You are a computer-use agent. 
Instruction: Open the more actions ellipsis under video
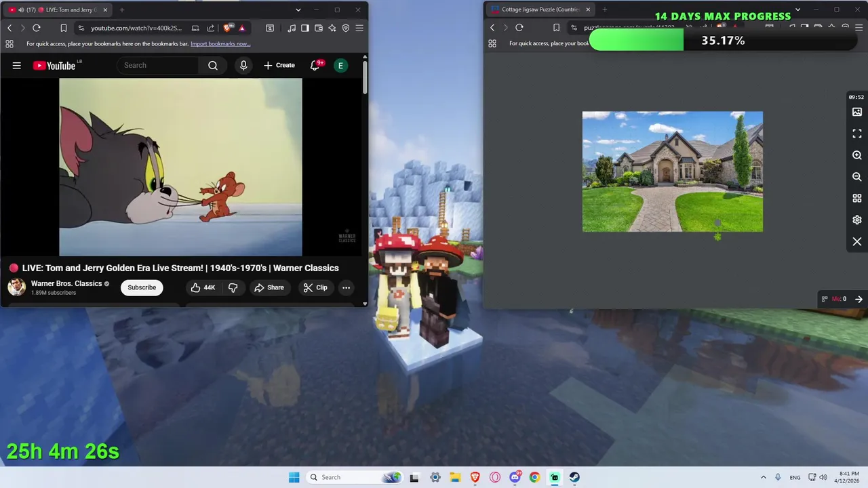tap(346, 287)
